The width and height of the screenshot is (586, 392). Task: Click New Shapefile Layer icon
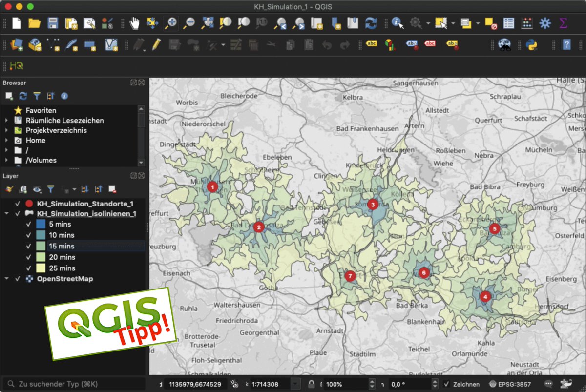pyautogui.click(x=53, y=45)
